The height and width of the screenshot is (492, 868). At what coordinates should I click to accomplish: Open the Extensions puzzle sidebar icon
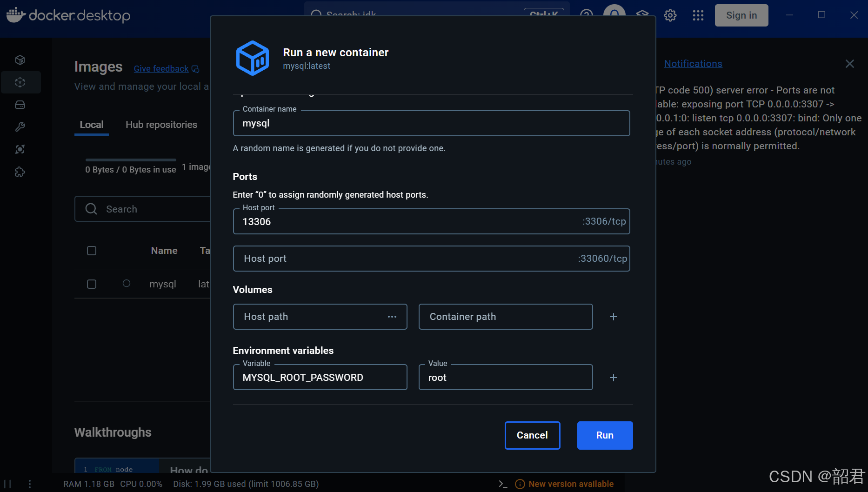20,172
